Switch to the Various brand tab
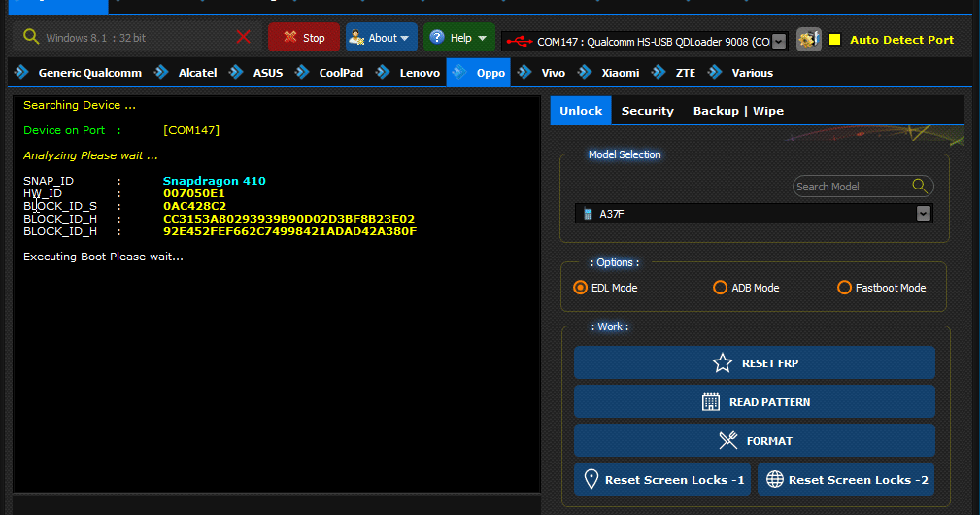 (752, 73)
